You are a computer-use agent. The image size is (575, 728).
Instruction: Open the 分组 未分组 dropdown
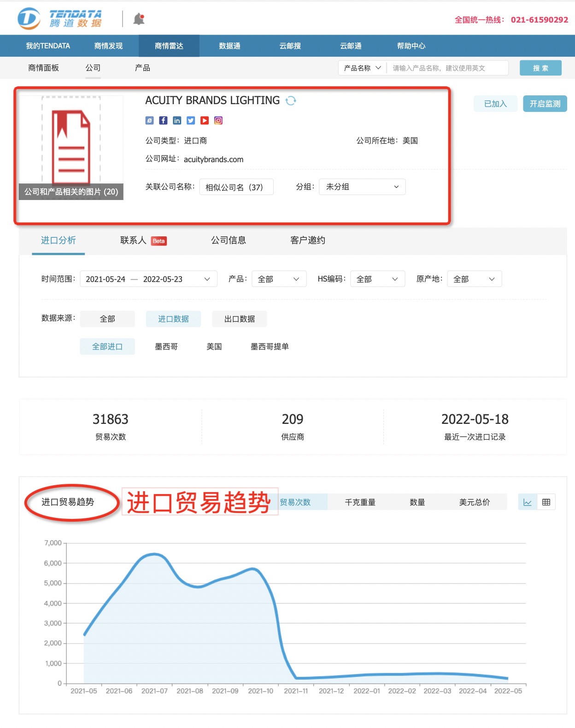362,187
